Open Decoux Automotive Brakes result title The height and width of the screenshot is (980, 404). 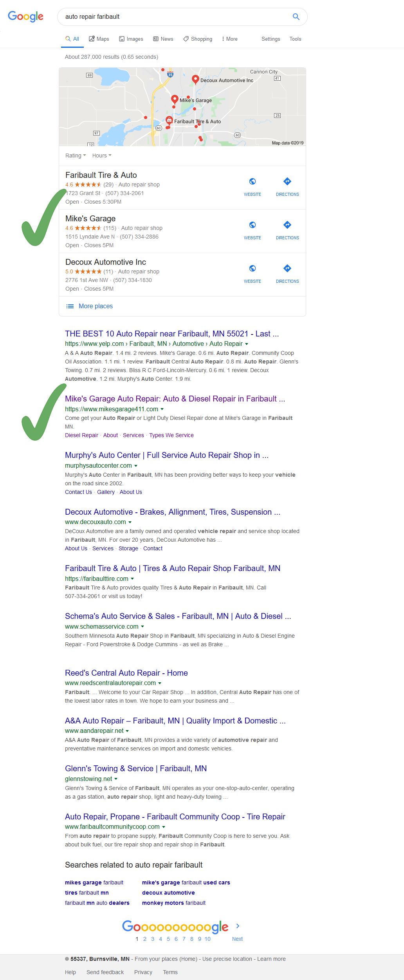(x=173, y=512)
